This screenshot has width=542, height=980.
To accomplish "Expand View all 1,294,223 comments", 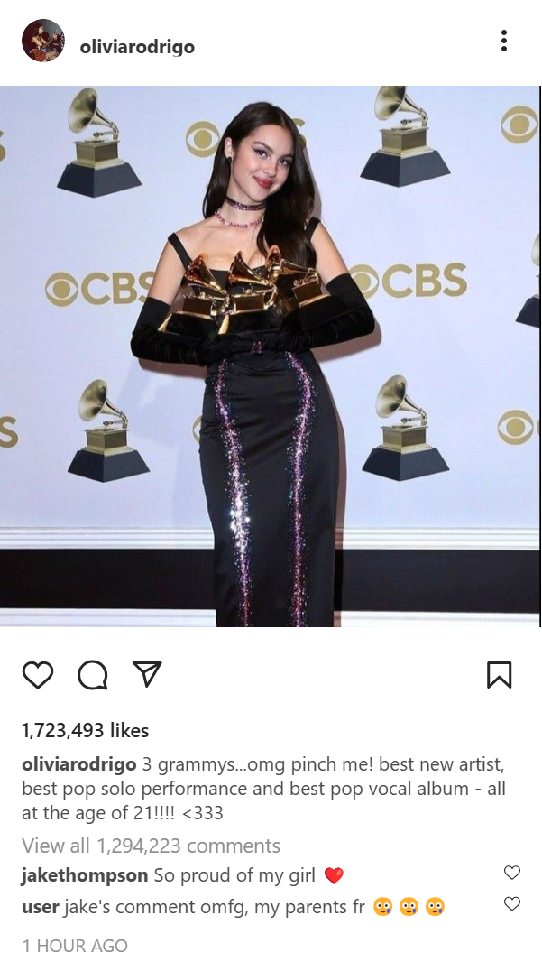I will click(152, 846).
